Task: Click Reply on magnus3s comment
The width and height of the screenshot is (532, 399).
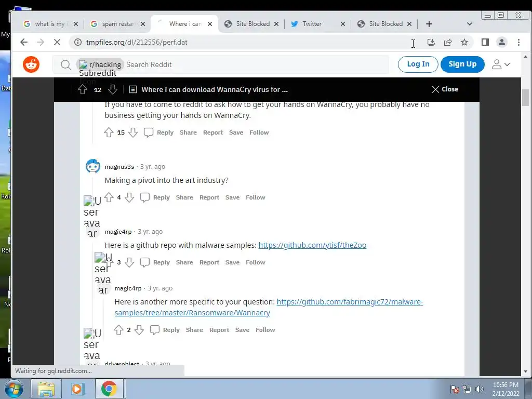Action: [161, 197]
